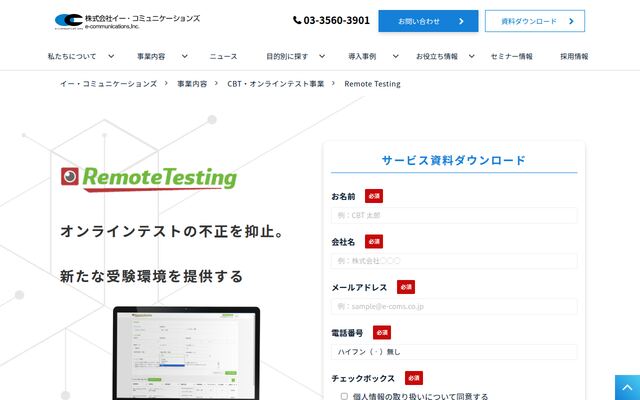Click the イー・コミュニケーションズ breadcrumb link
This screenshot has width=640, height=400.
point(108,84)
